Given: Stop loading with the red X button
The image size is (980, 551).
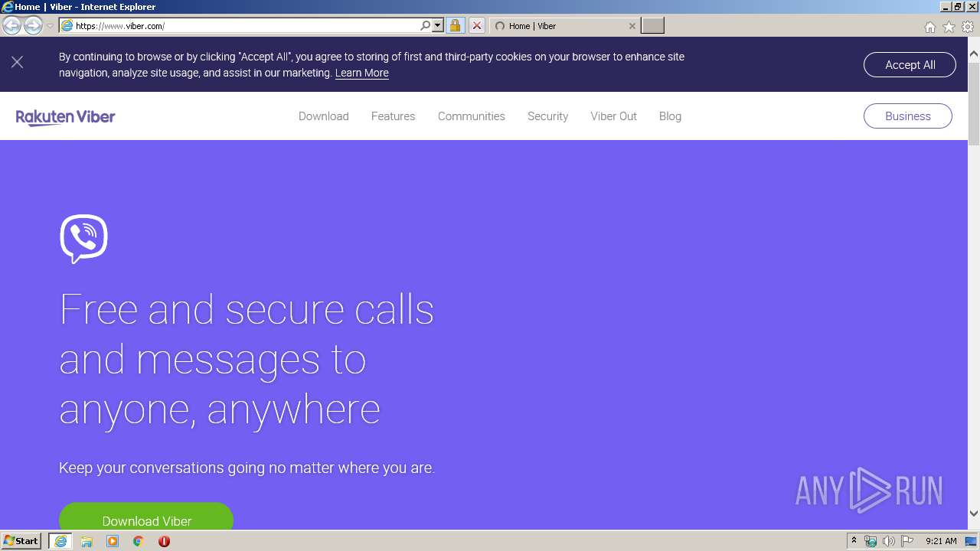Looking at the screenshot, I should point(476,25).
